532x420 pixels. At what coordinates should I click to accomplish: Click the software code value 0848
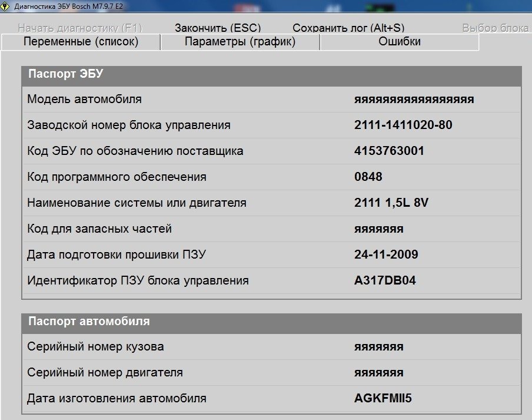pos(368,177)
